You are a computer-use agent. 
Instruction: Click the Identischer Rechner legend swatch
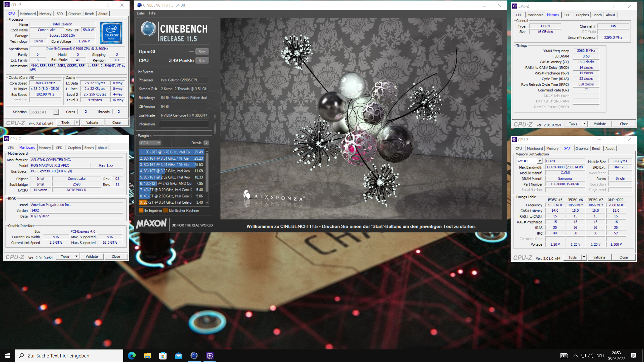pos(165,210)
